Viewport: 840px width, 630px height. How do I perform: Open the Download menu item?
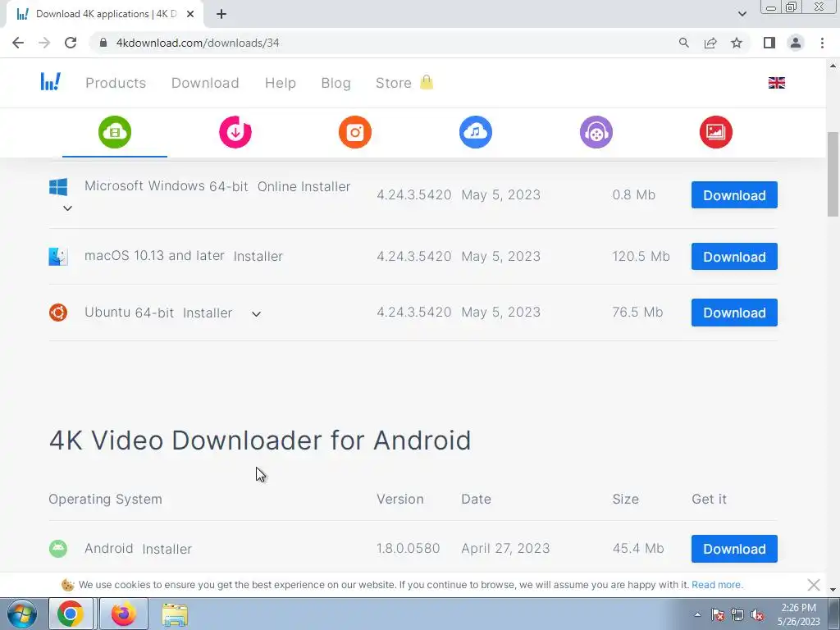pos(205,83)
